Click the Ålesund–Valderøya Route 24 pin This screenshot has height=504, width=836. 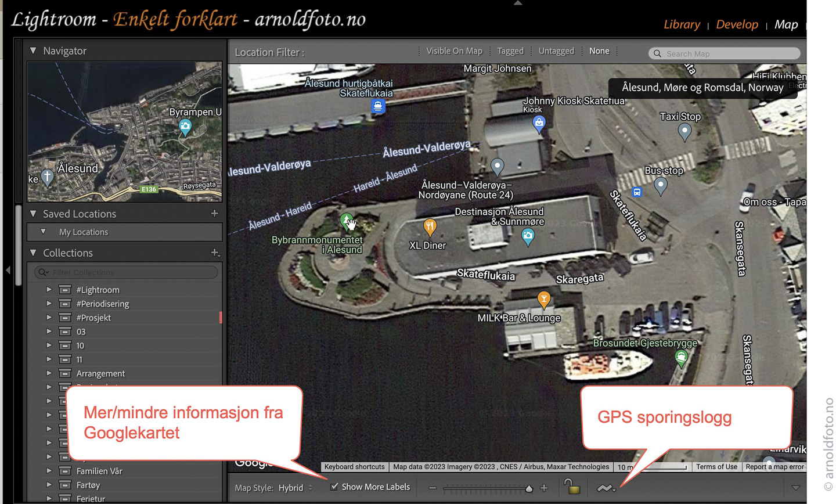pos(498,167)
